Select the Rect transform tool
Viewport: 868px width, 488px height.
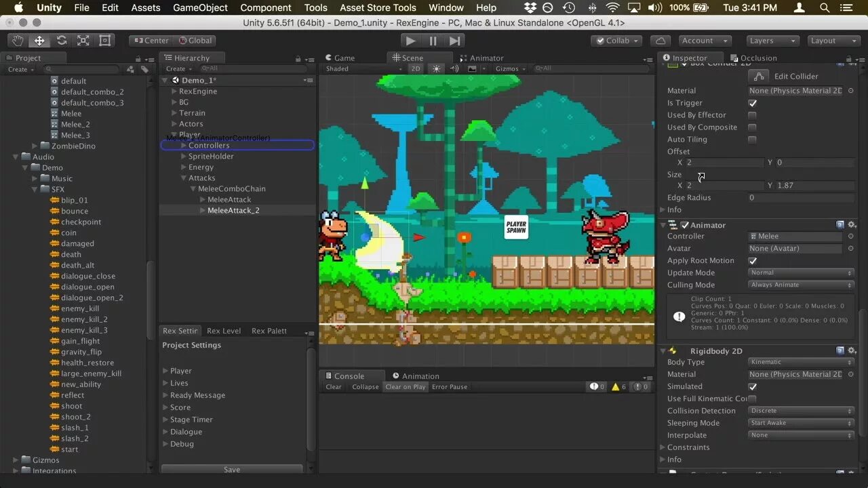(x=105, y=41)
